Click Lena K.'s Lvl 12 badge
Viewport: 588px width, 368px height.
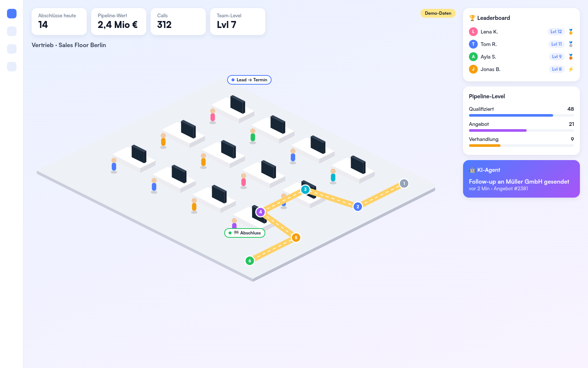point(556,32)
